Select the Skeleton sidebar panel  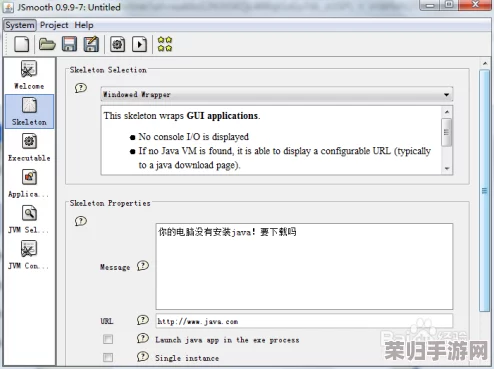tap(29, 112)
